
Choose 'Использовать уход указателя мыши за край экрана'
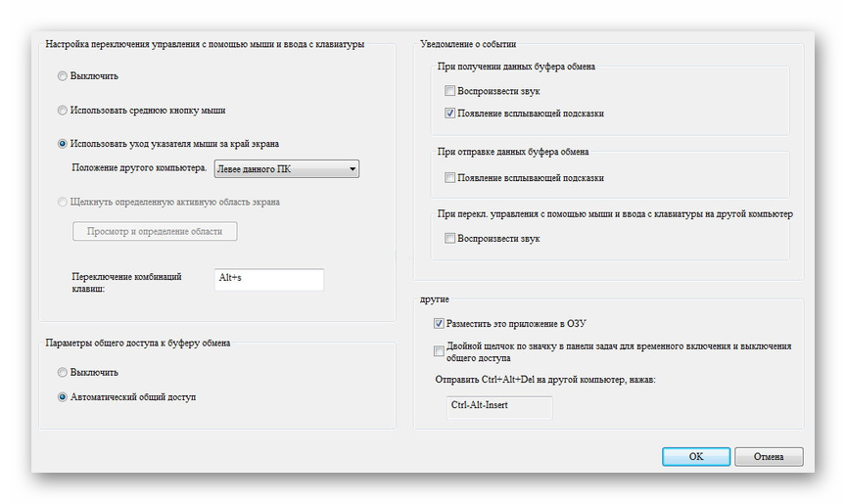64,144
